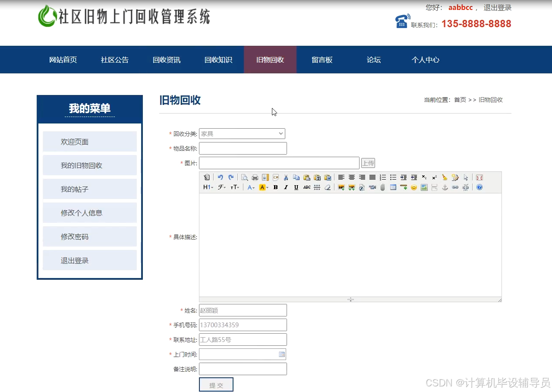Open editor preview
The width and height of the screenshot is (552, 392).
click(x=244, y=177)
